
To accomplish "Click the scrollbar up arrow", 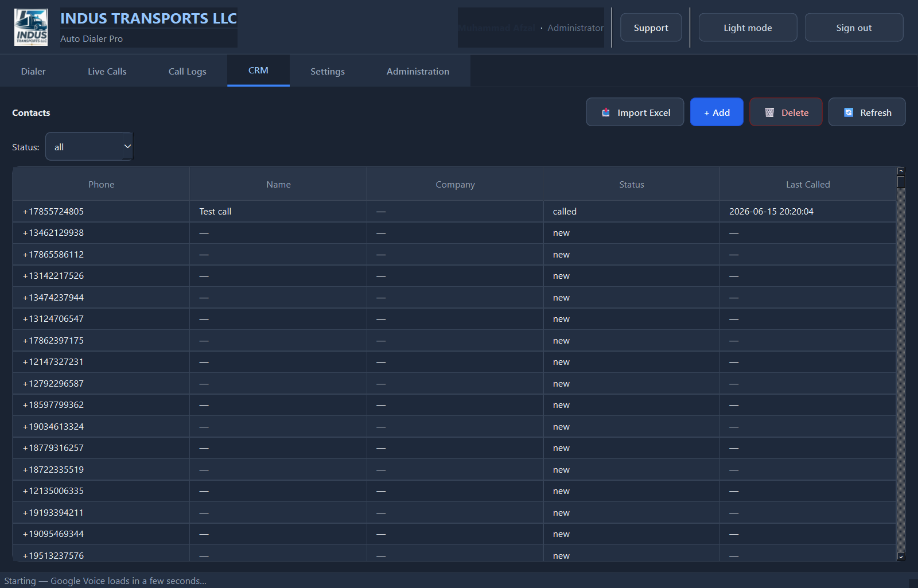I will [x=901, y=171].
